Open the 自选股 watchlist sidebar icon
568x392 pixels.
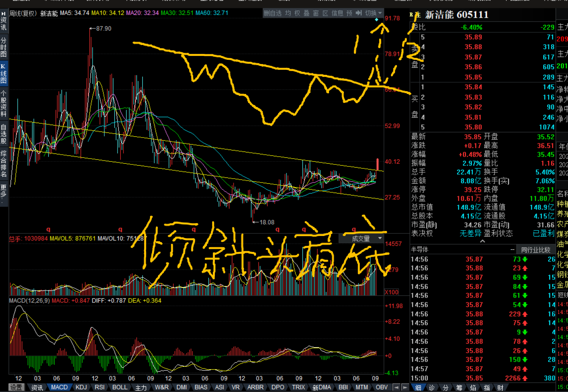tap(4, 134)
